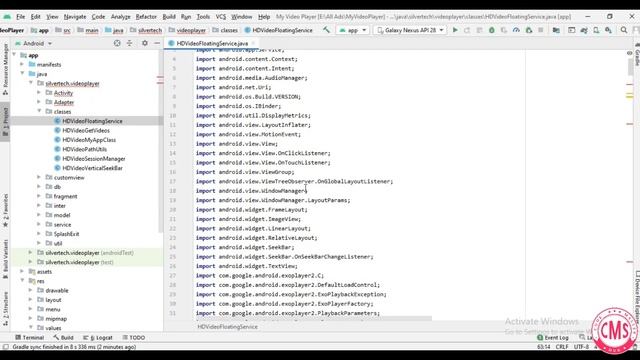This screenshot has width=640, height=360.
Task: Click the Make Project hammer icon
Action: pyautogui.click(x=327, y=30)
